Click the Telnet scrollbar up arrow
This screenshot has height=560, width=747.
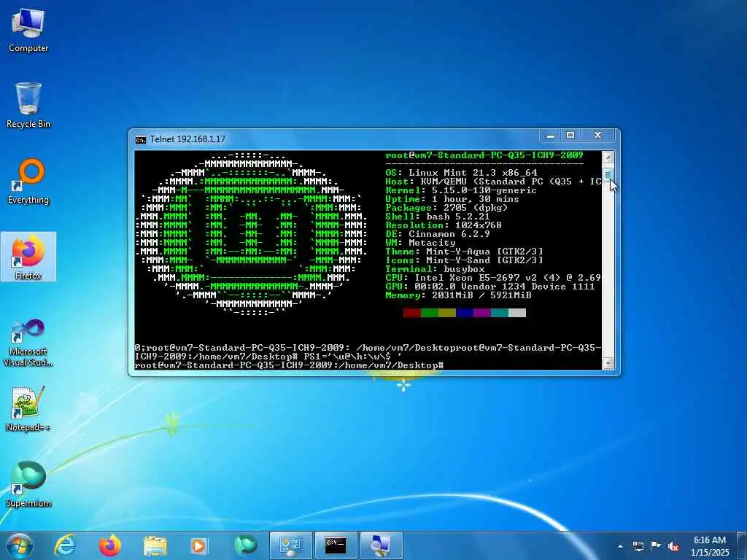(608, 157)
